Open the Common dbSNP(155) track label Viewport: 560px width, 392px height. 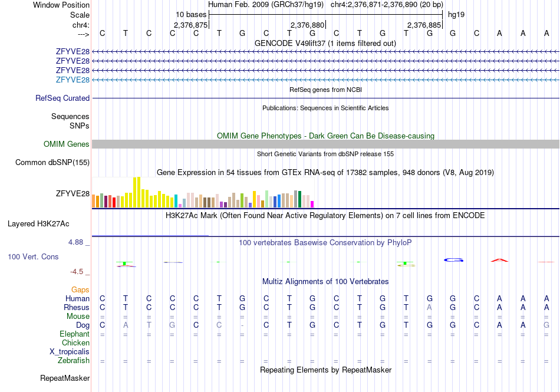[x=52, y=163]
